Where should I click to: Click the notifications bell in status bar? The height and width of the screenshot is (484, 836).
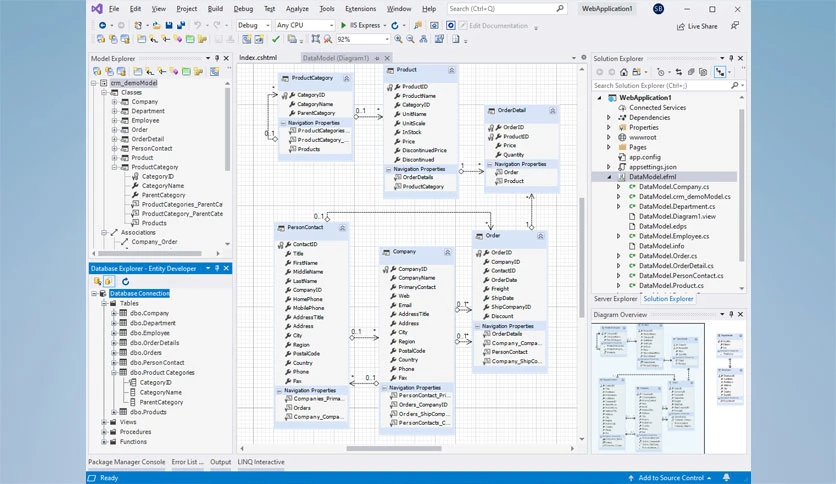click(x=726, y=478)
